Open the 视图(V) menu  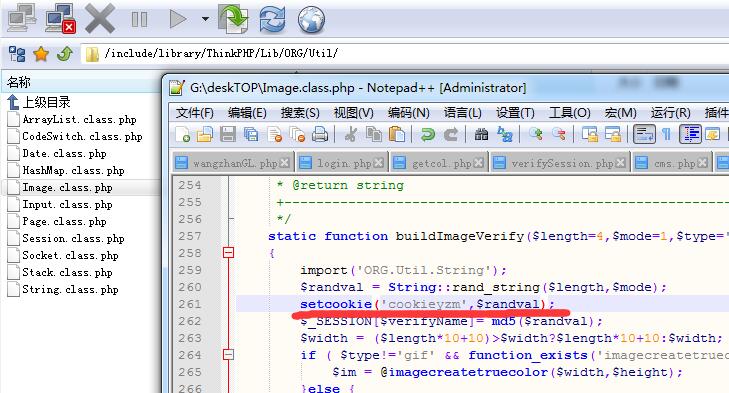coord(353,113)
